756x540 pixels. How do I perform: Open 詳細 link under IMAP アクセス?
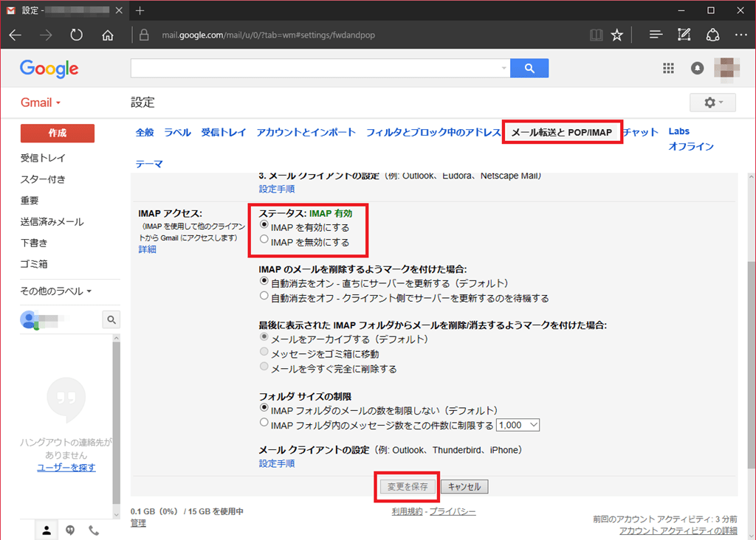click(x=147, y=249)
